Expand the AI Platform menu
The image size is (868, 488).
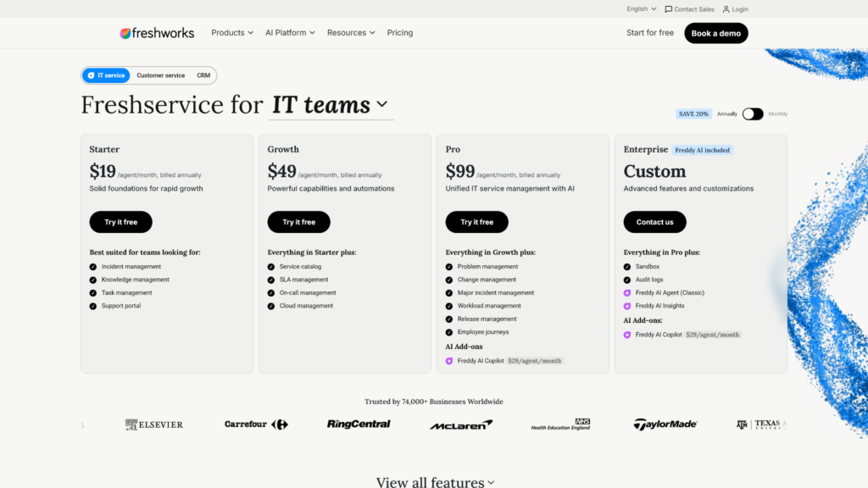click(290, 33)
